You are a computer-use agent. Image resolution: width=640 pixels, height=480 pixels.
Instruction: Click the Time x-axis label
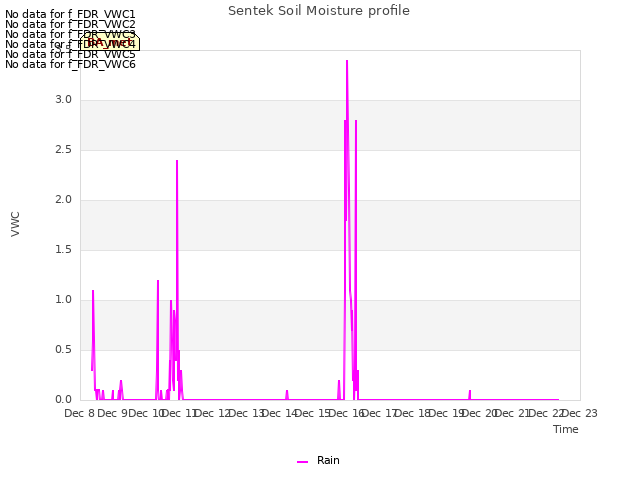point(566,429)
